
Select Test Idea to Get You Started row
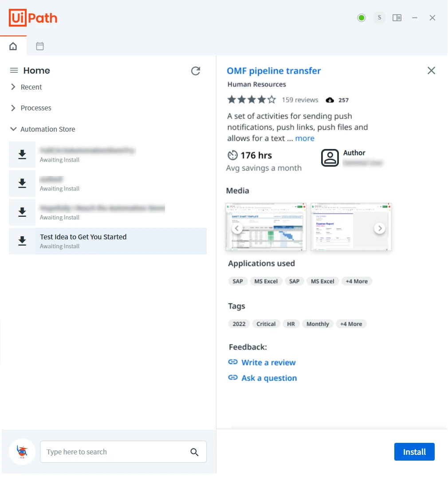pyautogui.click(x=108, y=241)
